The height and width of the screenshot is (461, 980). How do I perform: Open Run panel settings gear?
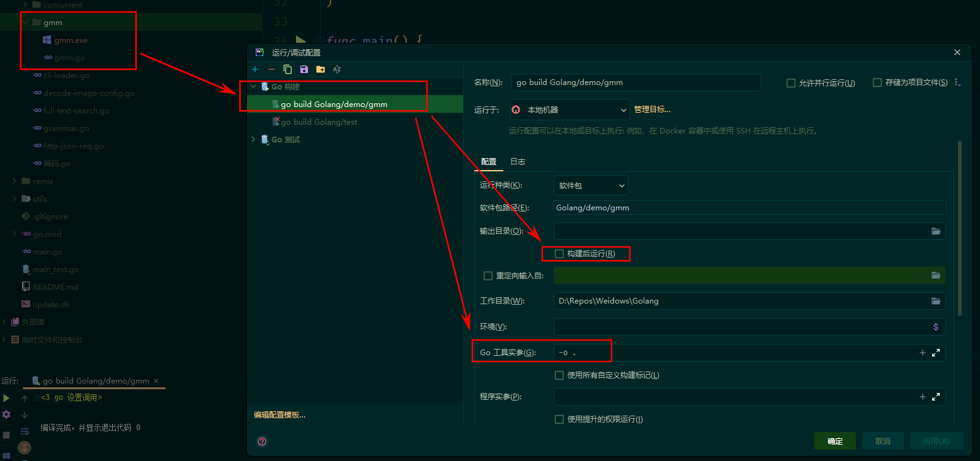tap(6, 414)
